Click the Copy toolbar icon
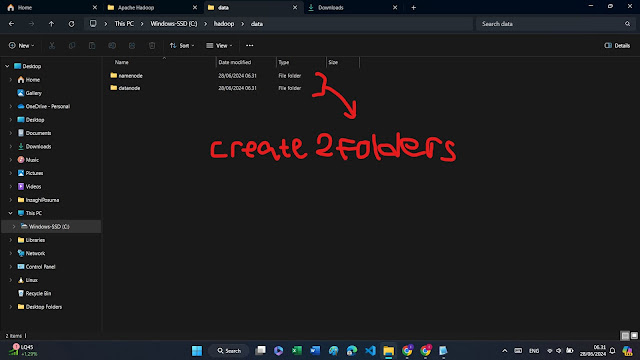The image size is (640, 360). (x=72, y=45)
